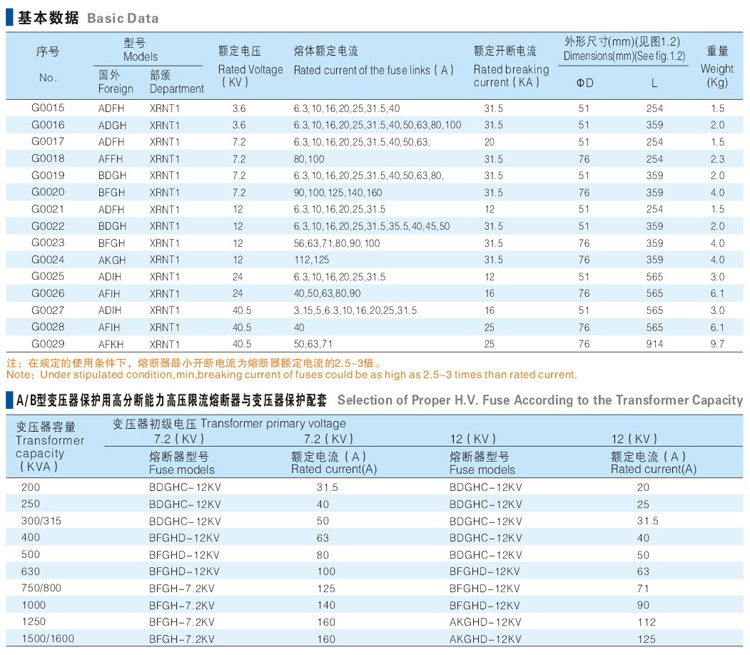The width and height of the screenshot is (750, 655).
Task: Click the AKGH model cell
Action: (x=112, y=259)
